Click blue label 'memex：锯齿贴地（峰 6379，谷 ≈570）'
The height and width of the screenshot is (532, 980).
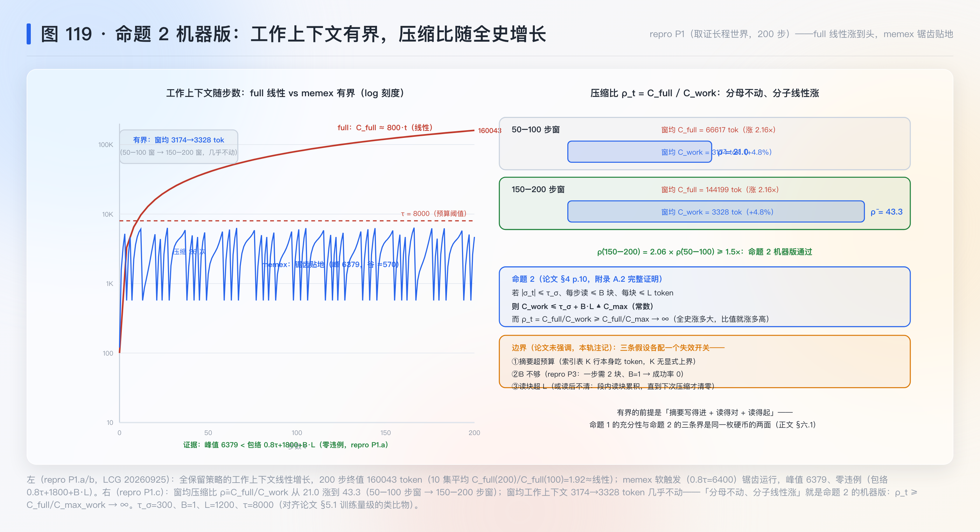click(330, 265)
